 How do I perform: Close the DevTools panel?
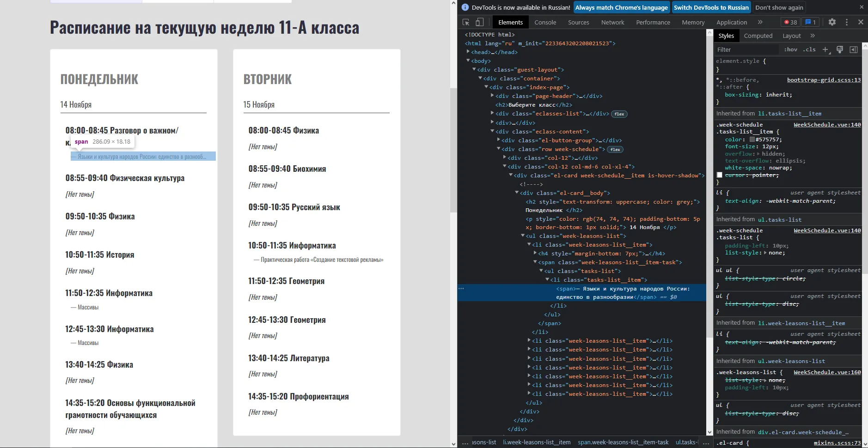pyautogui.click(x=861, y=22)
